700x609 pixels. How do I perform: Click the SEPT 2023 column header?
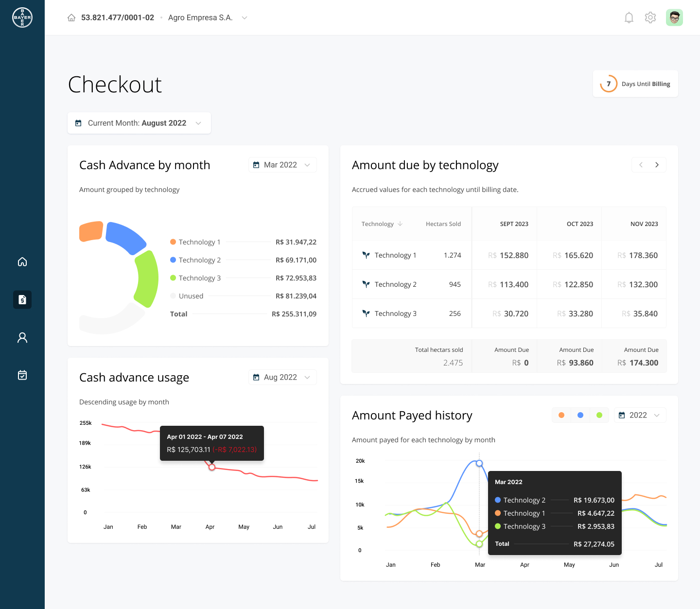(x=514, y=224)
